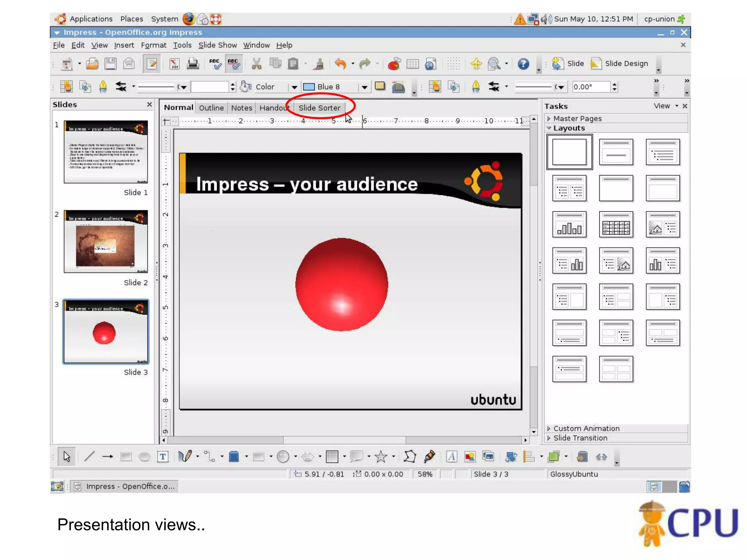Click the Slide Design button
Viewport: 747px width, 560px height.
[x=619, y=64]
